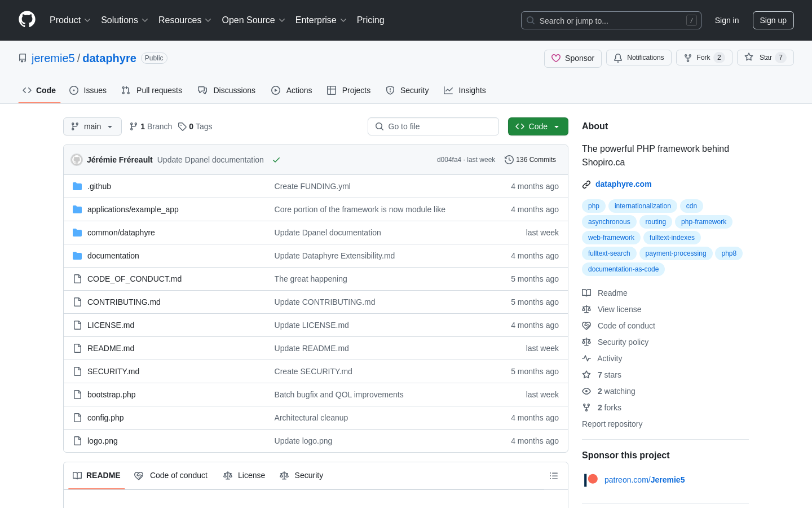812x508 pixels.
Task: Click the green check status icon
Action: click(276, 160)
